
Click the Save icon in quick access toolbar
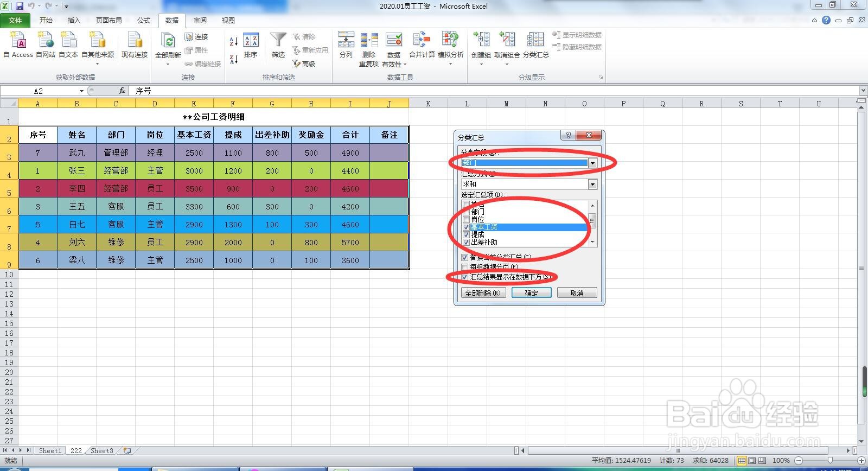pyautogui.click(x=20, y=6)
